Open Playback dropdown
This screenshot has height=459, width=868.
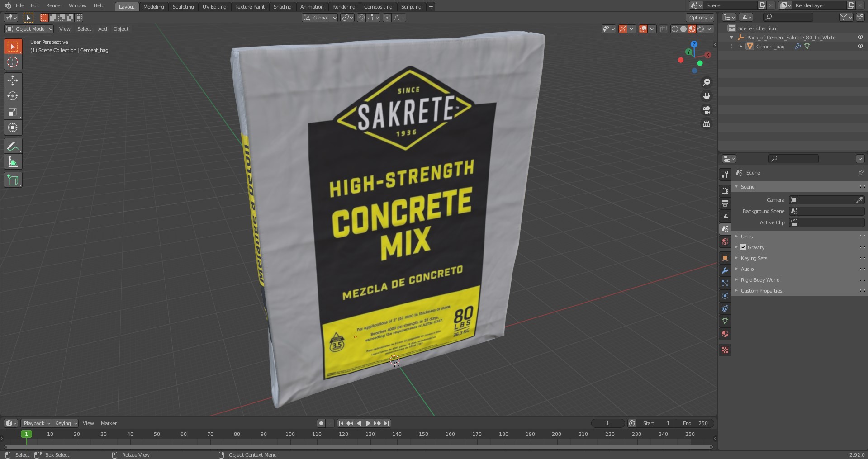pyautogui.click(x=36, y=423)
